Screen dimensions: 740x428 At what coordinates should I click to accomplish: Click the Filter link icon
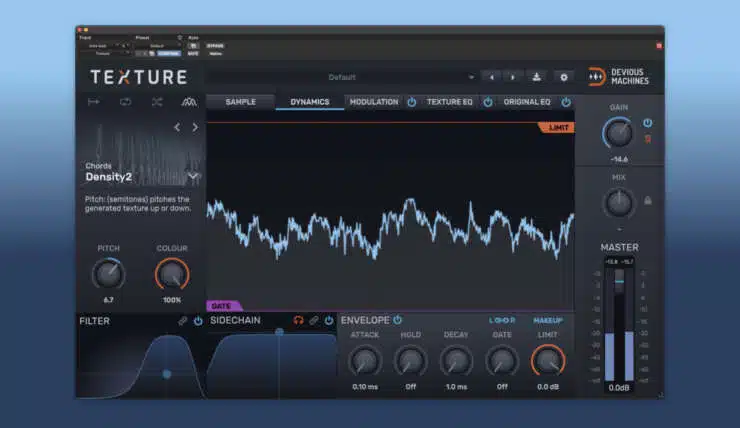coord(182,321)
